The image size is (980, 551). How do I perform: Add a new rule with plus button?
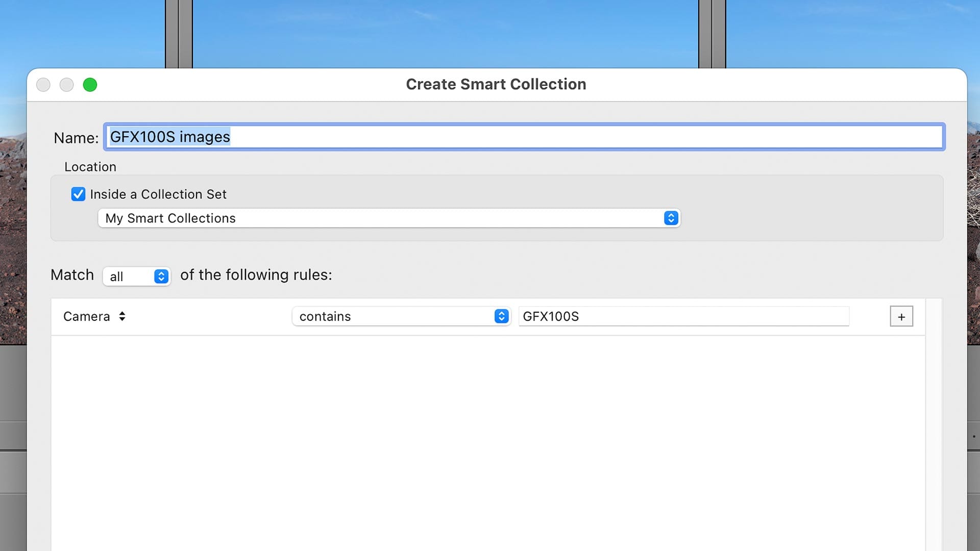(901, 316)
